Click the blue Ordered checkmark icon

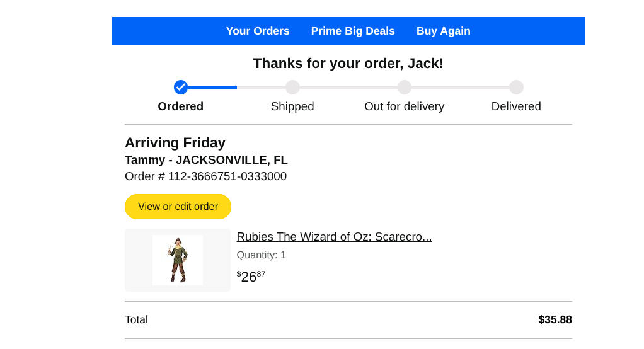181,87
